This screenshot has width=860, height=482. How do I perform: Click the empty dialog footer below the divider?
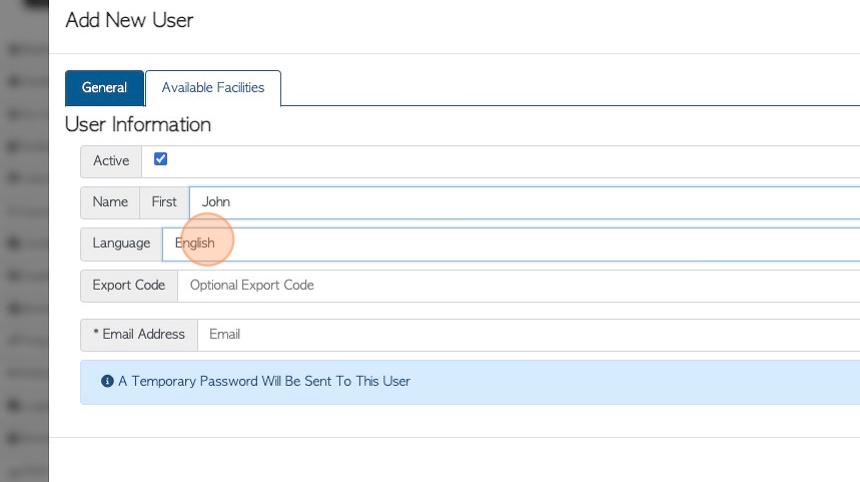point(454,460)
